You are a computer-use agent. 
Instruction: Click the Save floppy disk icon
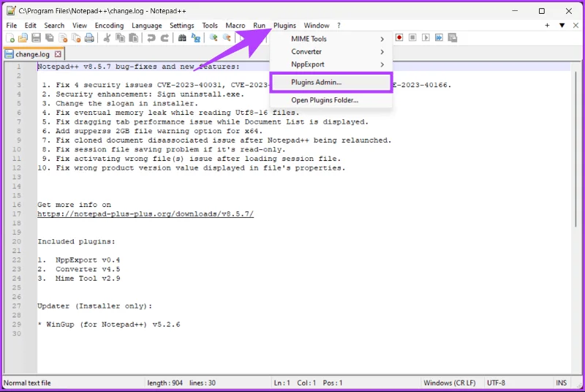(x=36, y=38)
